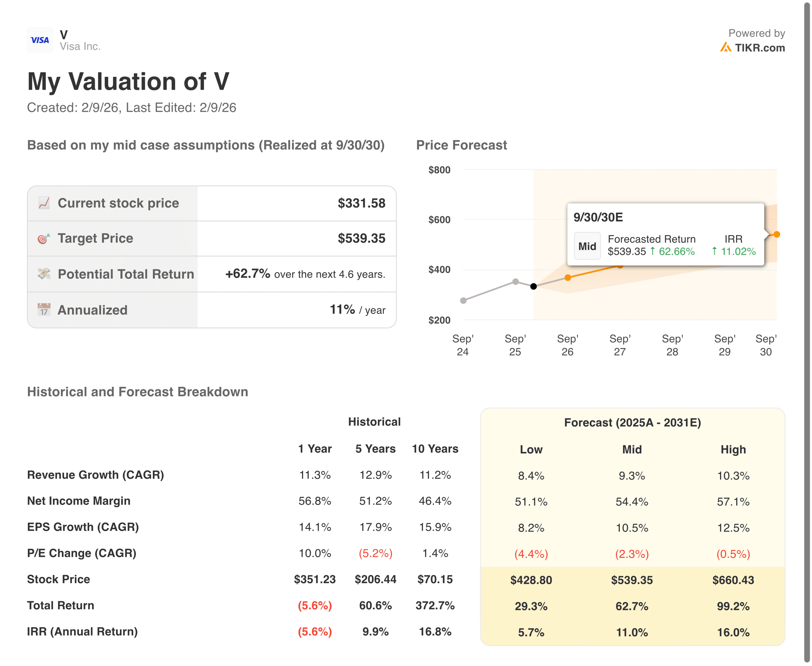The image size is (812, 666).
Task: Click the orange Sep' 30 forecast endpoint
Action: (x=777, y=234)
